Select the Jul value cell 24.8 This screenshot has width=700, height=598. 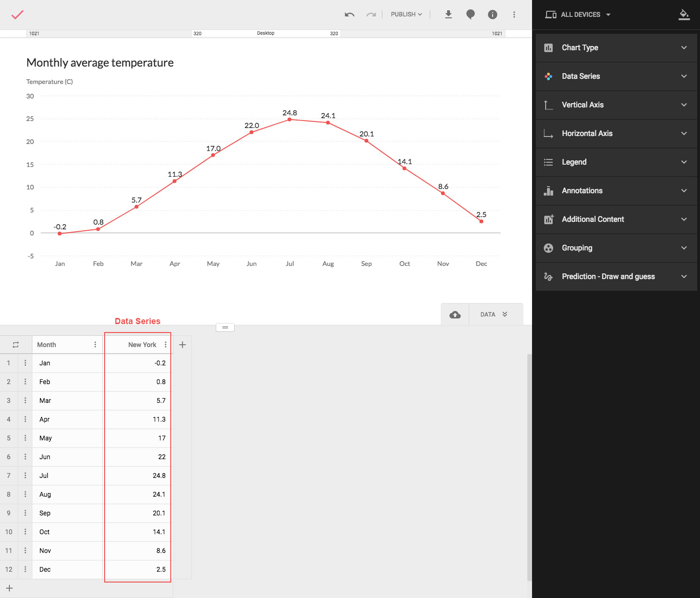pyautogui.click(x=137, y=476)
